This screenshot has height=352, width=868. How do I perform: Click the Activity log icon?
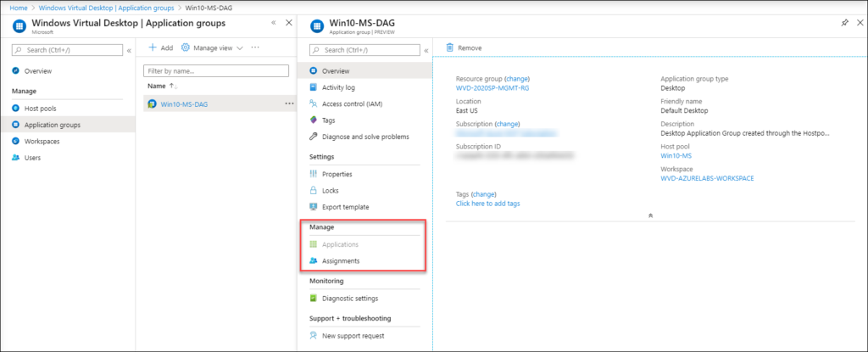tap(314, 87)
